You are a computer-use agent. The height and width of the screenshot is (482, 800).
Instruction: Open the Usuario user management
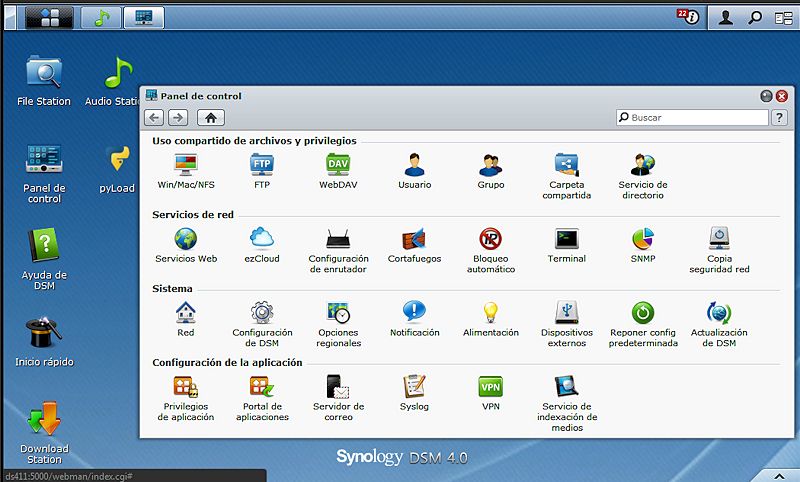[414, 171]
